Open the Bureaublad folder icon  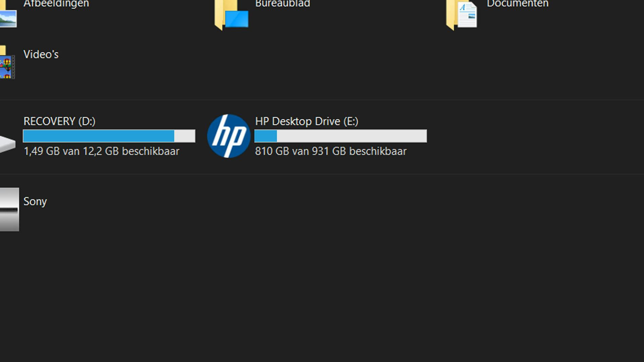231,15
